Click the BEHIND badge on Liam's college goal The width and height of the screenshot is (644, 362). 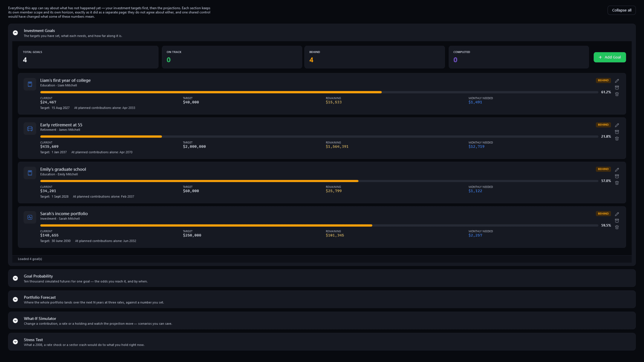(x=603, y=81)
